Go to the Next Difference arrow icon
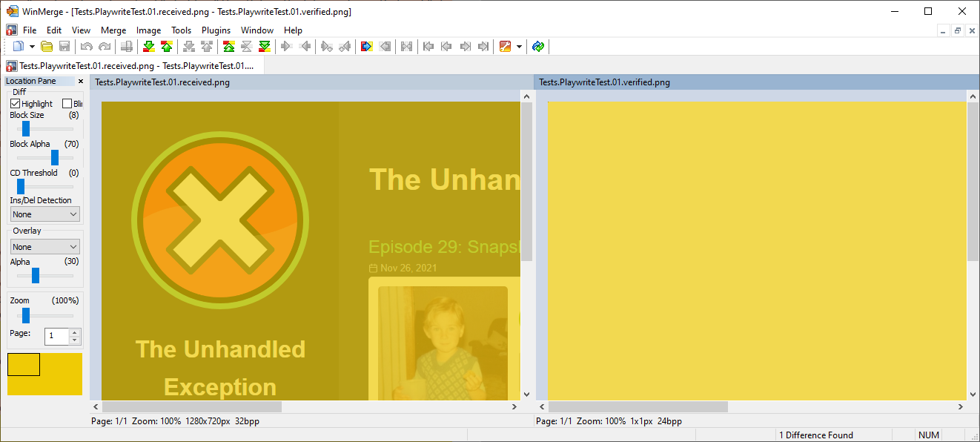Image resolution: width=980 pixels, height=442 pixels. tap(148, 47)
